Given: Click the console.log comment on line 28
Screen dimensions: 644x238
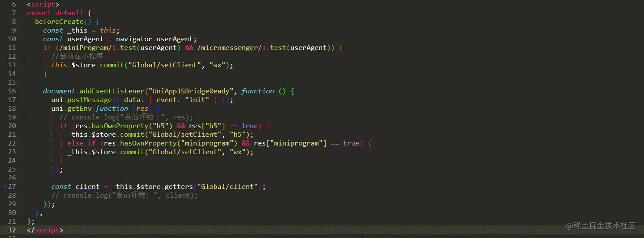Looking at the screenshot, I should click(x=124, y=195).
